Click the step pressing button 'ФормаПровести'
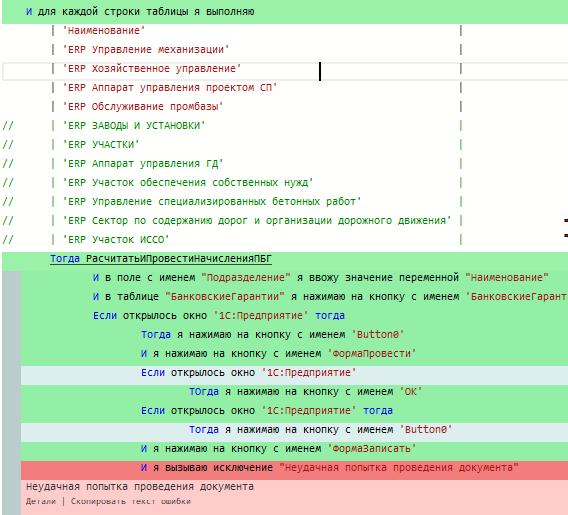Screen dimensions: 568x515 tap(279, 354)
